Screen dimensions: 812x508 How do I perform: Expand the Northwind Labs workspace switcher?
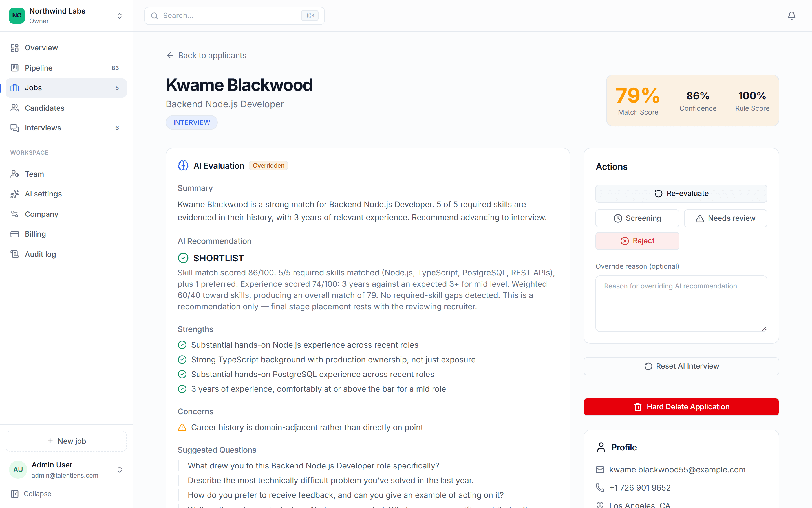pos(119,16)
